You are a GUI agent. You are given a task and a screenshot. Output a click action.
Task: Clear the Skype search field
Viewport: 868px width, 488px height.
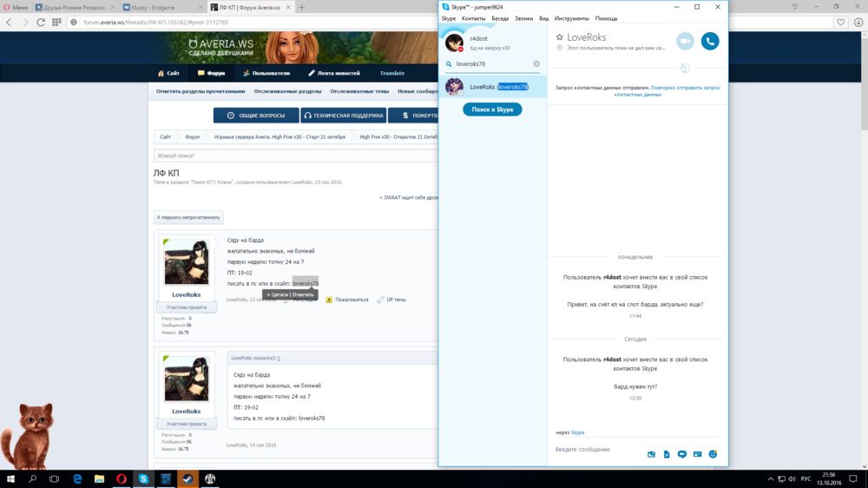click(x=536, y=63)
